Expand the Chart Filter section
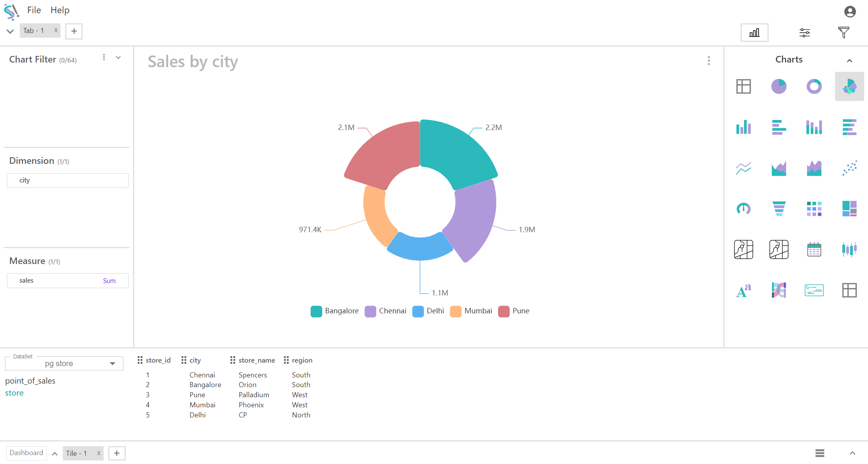 coord(118,58)
